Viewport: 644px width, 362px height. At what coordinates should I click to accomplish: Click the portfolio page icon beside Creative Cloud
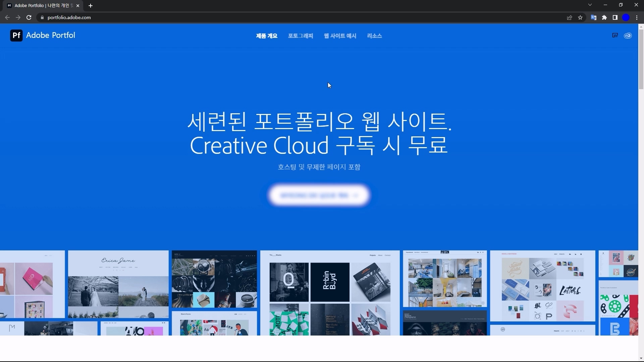tap(615, 36)
